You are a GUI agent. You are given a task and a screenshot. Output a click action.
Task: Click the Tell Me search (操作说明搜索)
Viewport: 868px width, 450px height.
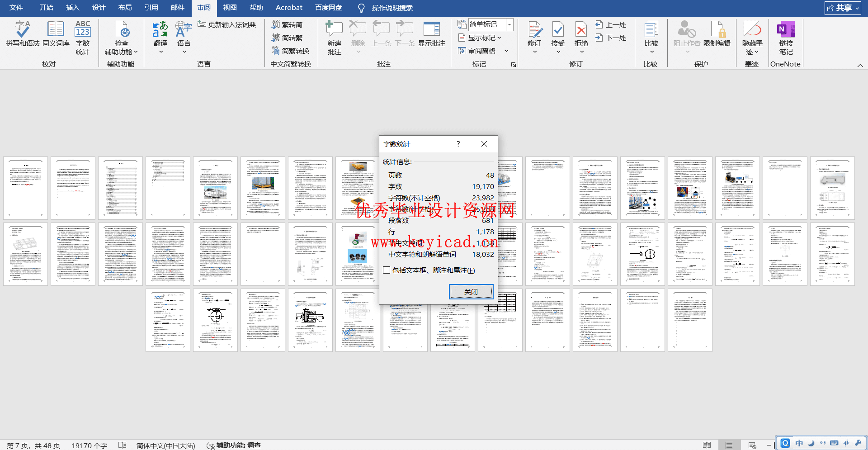(392, 8)
